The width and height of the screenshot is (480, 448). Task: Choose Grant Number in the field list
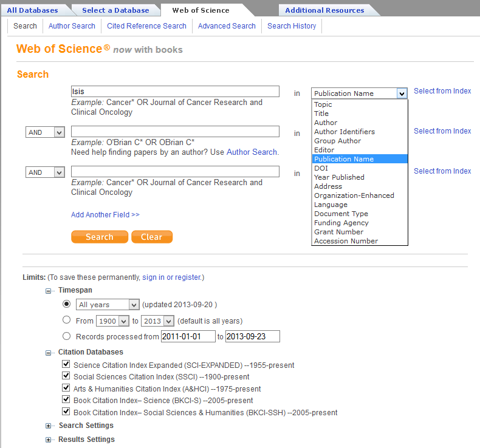360,232
